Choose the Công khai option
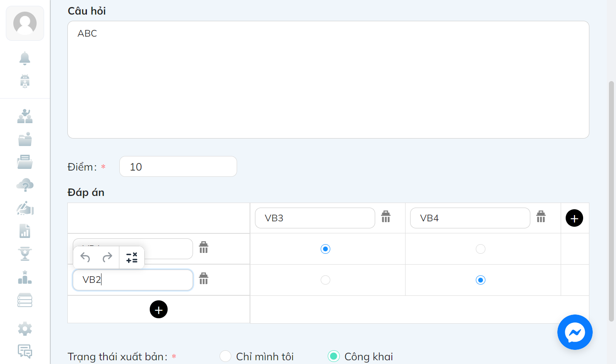The height and width of the screenshot is (364, 616). click(x=334, y=357)
